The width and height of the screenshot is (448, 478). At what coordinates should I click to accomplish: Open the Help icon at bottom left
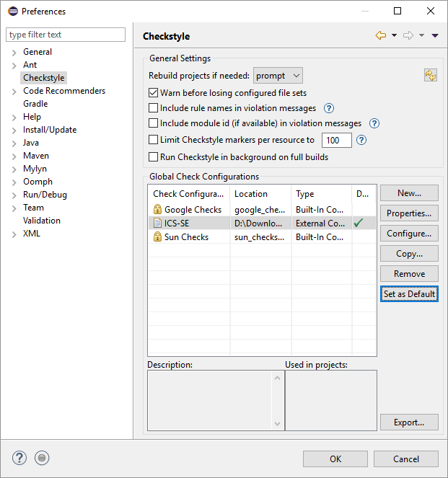point(19,458)
